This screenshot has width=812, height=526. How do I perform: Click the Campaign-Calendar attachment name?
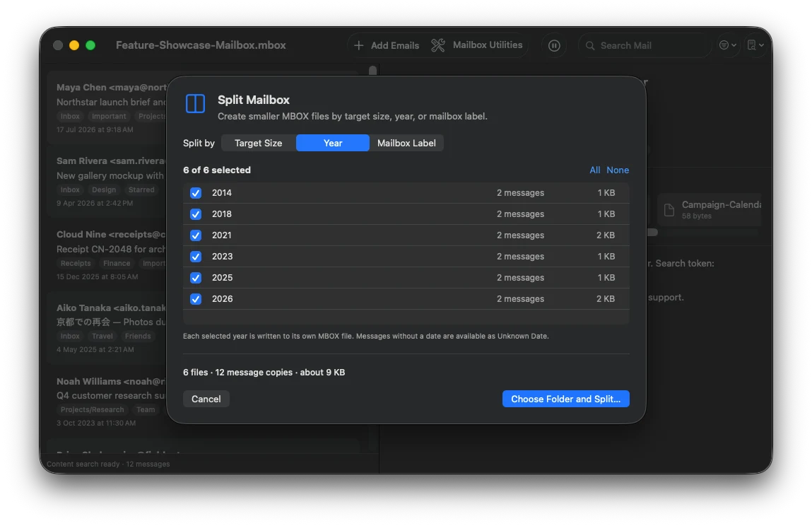[722, 205]
